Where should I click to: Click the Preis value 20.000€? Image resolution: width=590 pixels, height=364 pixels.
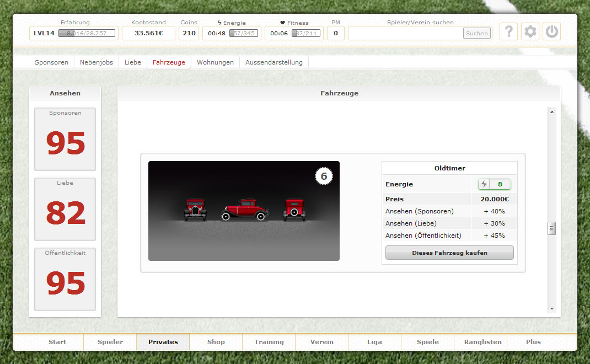[x=495, y=199]
